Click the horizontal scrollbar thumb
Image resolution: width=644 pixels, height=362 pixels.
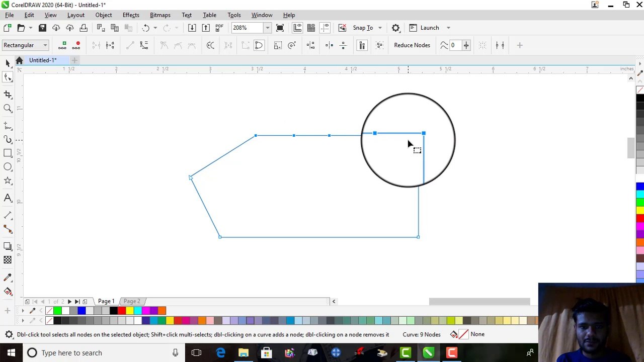coord(479,301)
